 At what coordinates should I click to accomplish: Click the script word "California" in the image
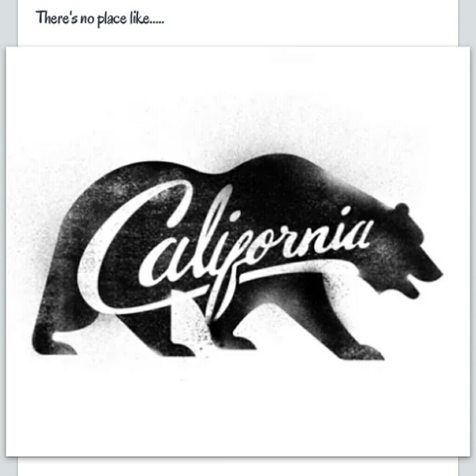(x=225, y=249)
